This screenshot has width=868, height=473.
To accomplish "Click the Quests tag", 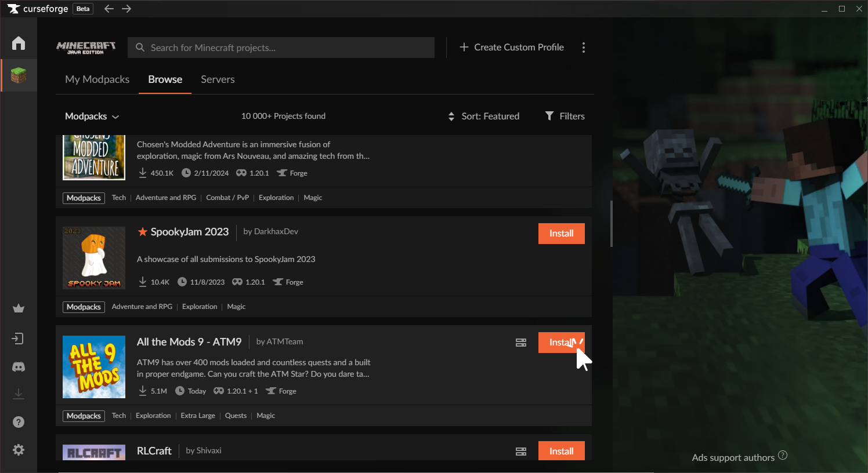I will [236, 416].
